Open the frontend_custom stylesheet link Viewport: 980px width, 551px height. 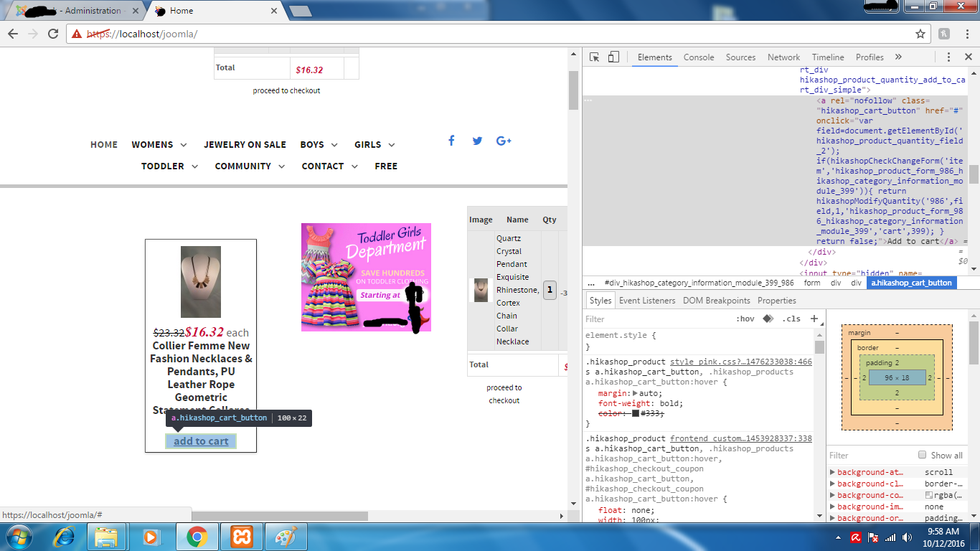[x=741, y=438]
